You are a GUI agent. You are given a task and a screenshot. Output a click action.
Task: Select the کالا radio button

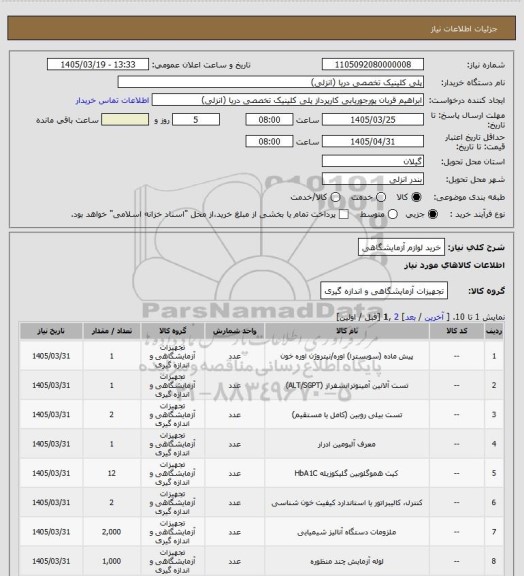(x=416, y=197)
